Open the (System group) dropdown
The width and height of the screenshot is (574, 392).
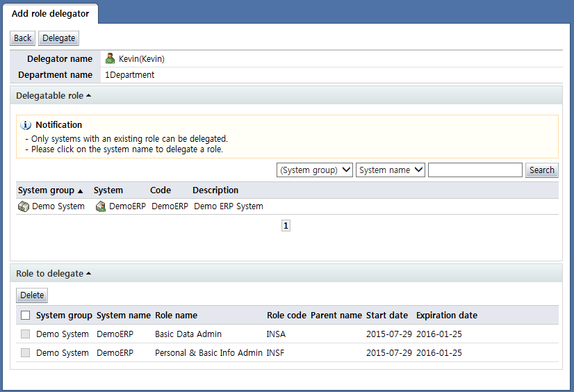pos(314,170)
